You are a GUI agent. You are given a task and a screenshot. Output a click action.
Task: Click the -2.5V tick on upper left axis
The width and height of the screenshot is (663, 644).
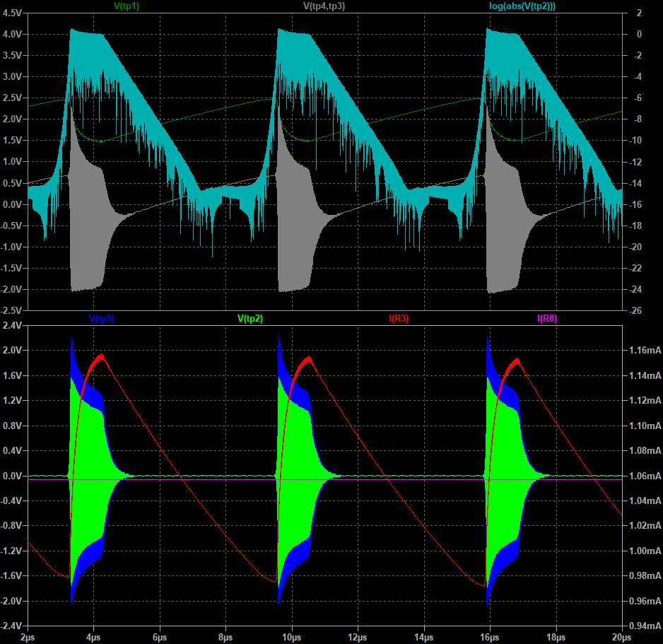12,310
